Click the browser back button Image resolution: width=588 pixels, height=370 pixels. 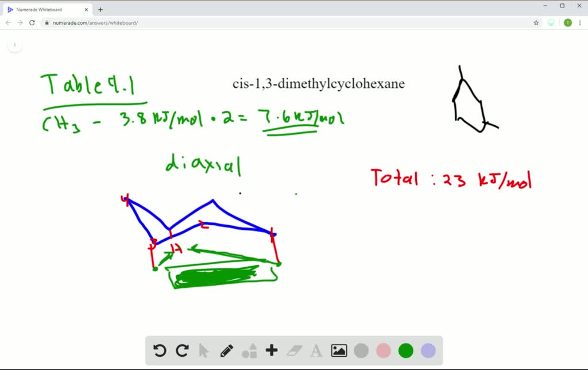tap(7, 22)
